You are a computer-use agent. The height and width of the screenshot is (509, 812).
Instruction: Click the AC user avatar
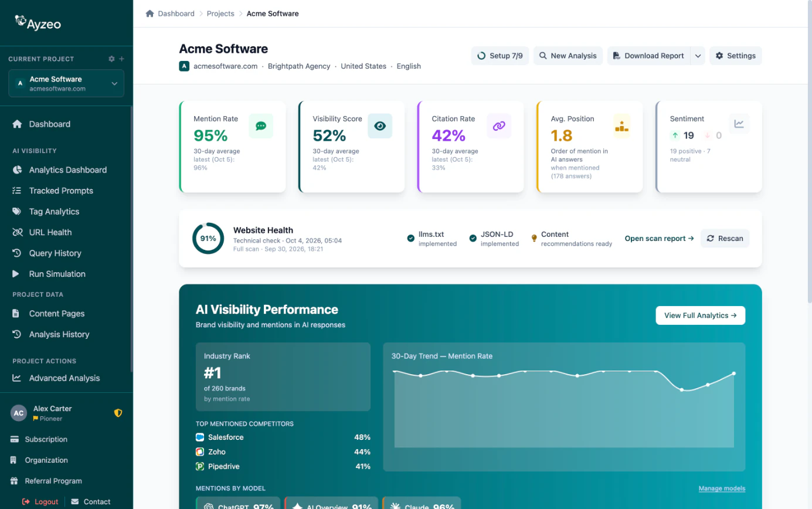19,413
